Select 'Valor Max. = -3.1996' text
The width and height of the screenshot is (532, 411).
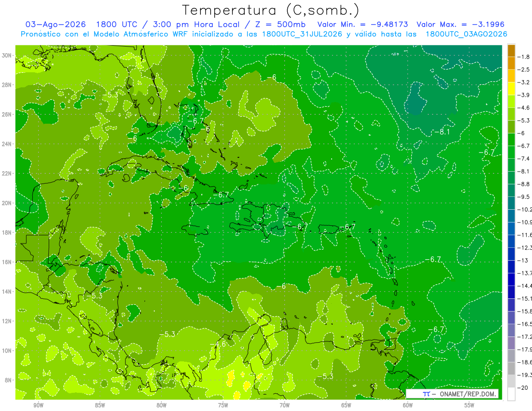point(461,24)
